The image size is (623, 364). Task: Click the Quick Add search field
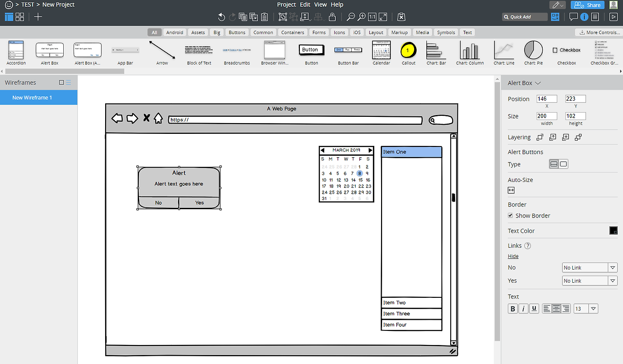(x=525, y=17)
